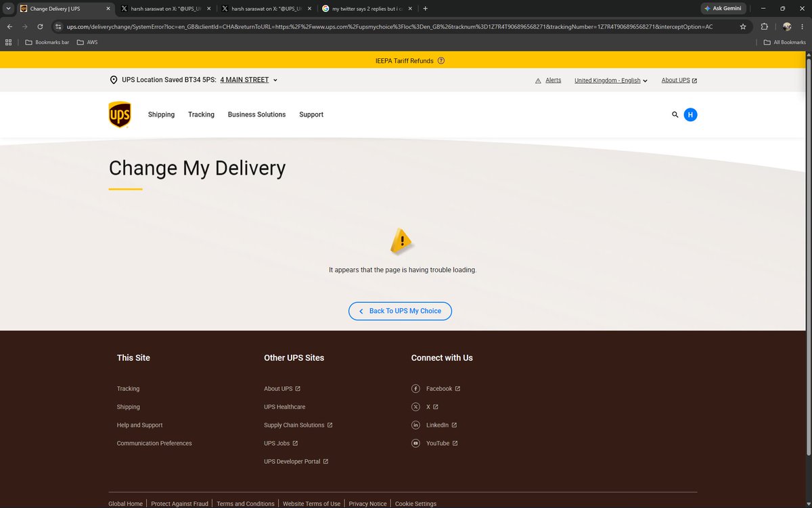812x508 pixels.
Task: Click Back To UPS My Choice button
Action: tap(400, 311)
